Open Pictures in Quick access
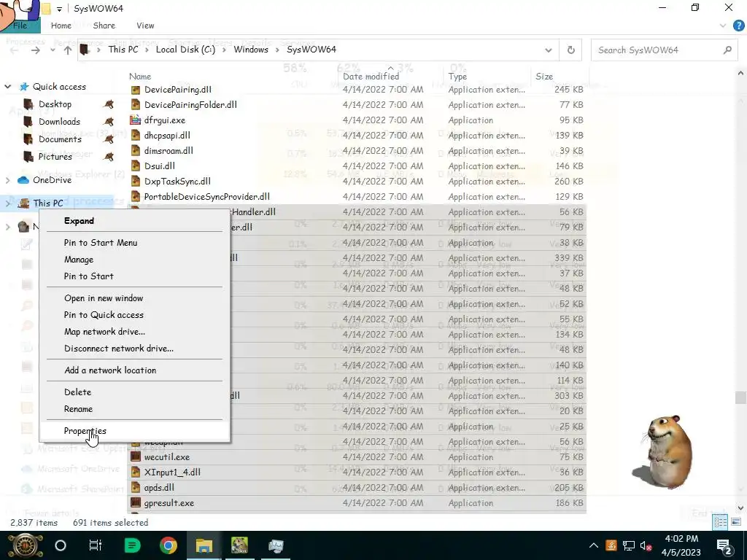 pos(55,156)
